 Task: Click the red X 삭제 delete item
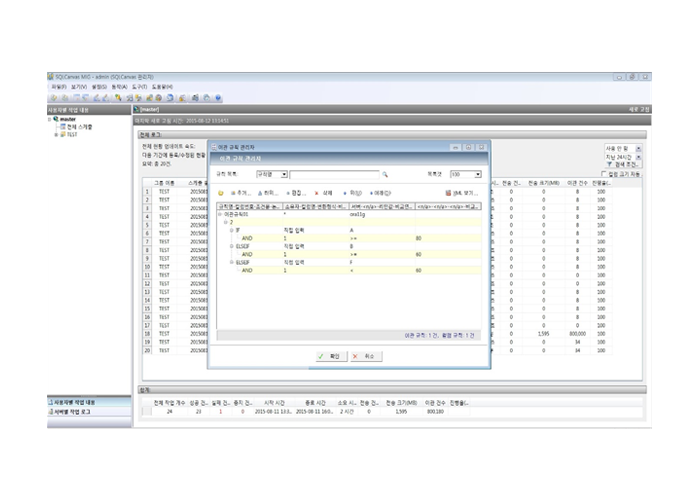click(323, 193)
